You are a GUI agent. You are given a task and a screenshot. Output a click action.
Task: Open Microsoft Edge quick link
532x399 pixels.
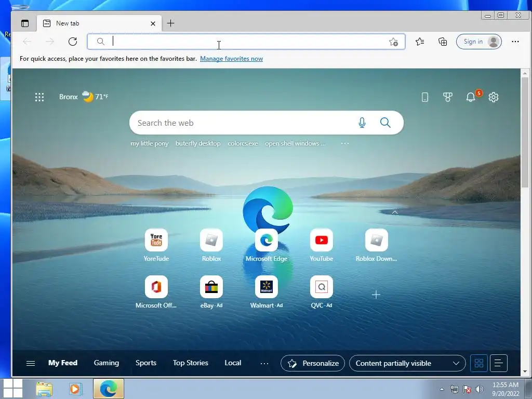(267, 245)
